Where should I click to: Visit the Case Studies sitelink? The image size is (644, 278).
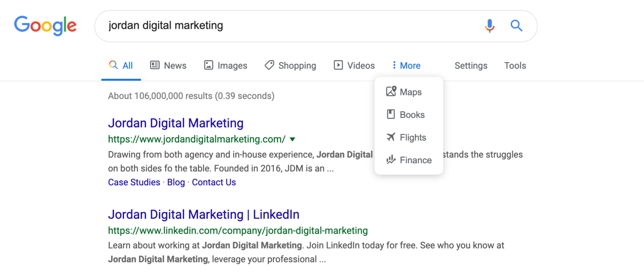click(134, 182)
